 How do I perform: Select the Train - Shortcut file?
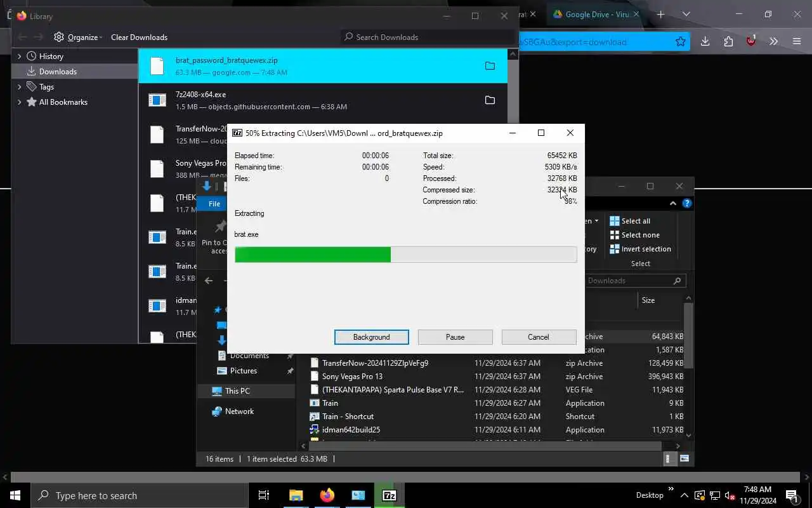pyautogui.click(x=348, y=417)
